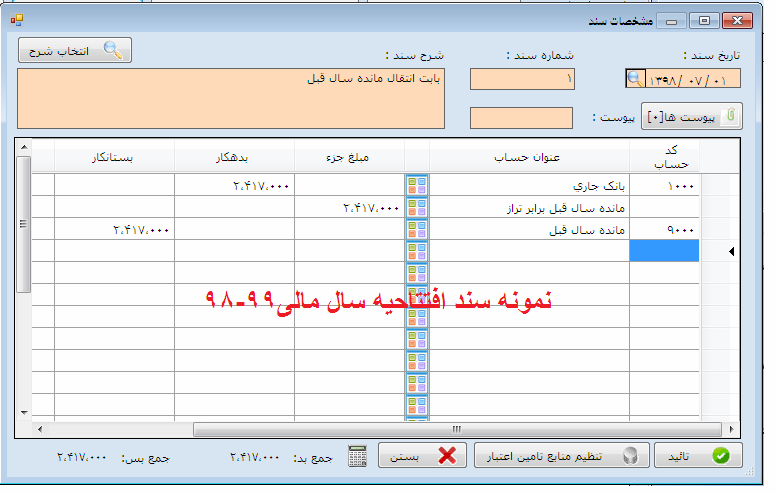Click account picker icon in مانده سال قبل برابر تراز row
Image resolution: width=776 pixels, height=494 pixels.
(x=417, y=207)
